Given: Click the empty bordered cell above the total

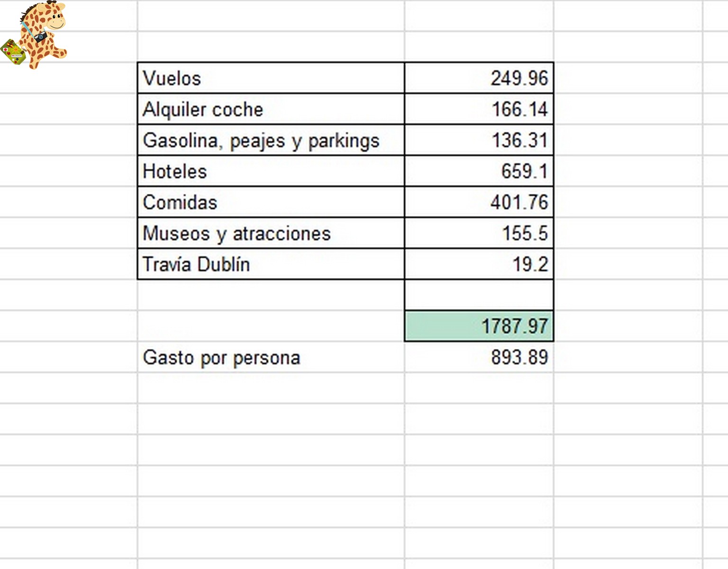Looking at the screenshot, I should point(479,295).
